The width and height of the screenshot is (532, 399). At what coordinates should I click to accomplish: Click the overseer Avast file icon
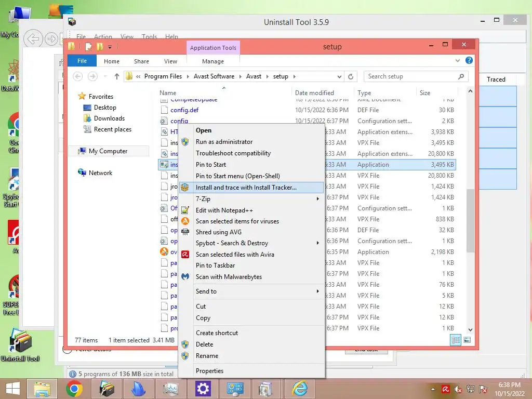pos(164,252)
